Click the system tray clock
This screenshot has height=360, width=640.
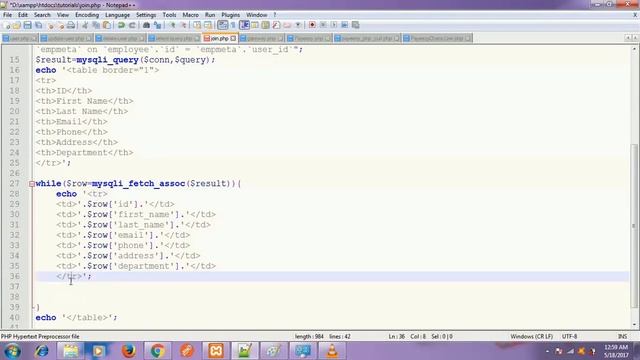616,351
